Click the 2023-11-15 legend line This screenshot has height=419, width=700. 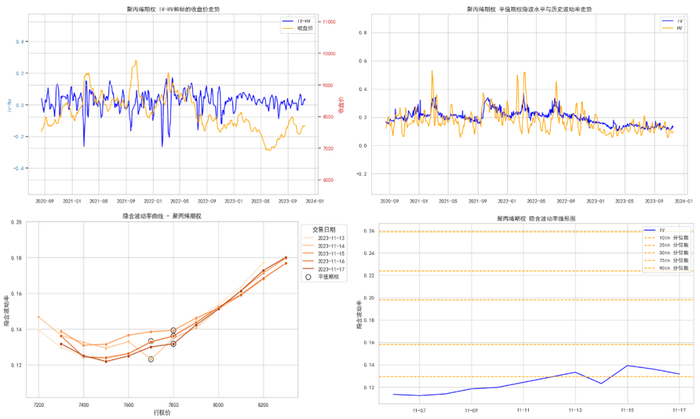(x=309, y=253)
